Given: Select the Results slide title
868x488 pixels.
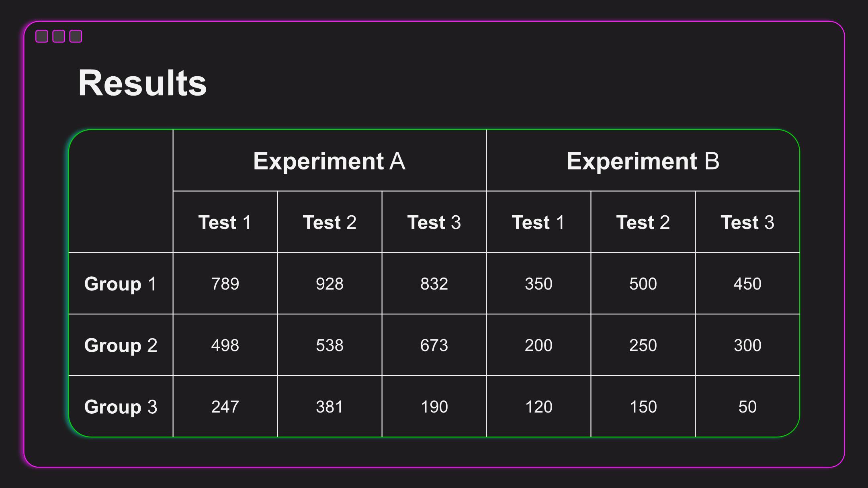Looking at the screenshot, I should click(x=142, y=83).
